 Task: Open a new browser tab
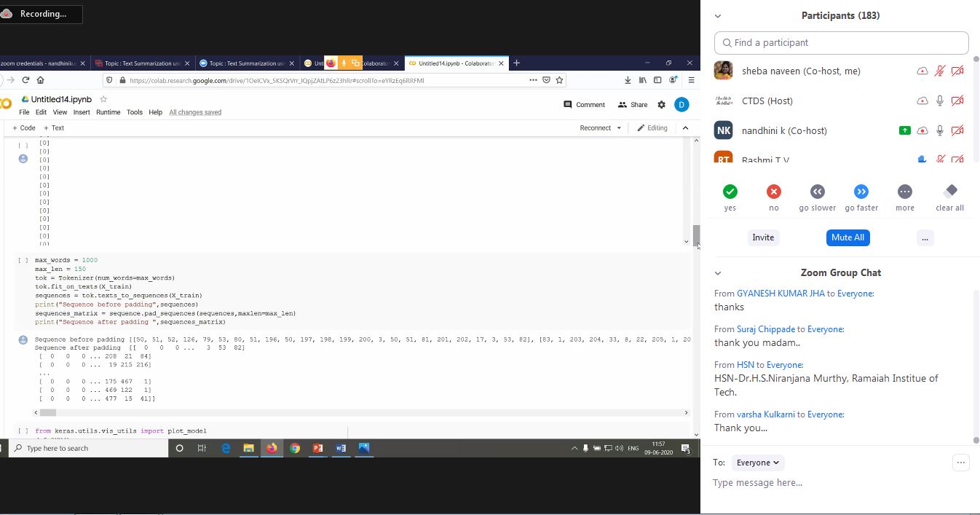(x=516, y=63)
